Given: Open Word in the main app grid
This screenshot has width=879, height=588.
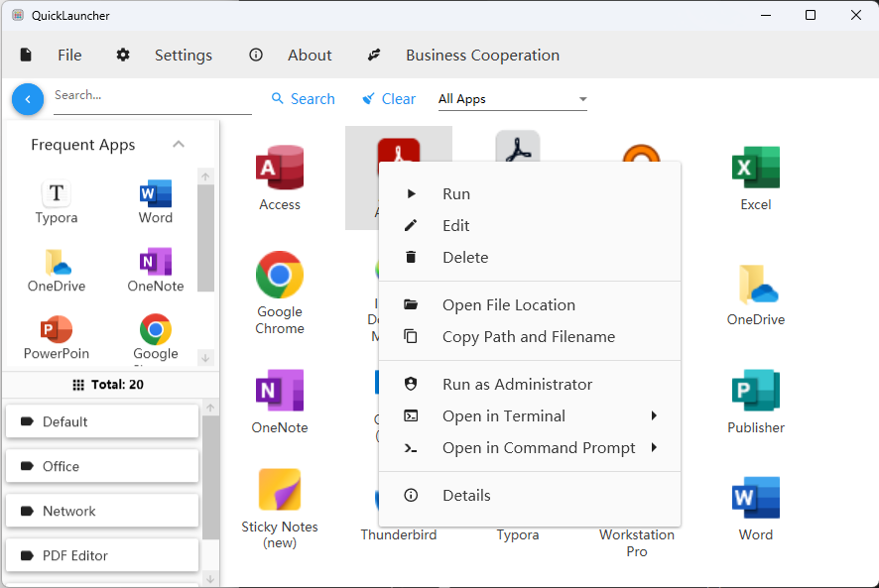Looking at the screenshot, I should 756,509.
